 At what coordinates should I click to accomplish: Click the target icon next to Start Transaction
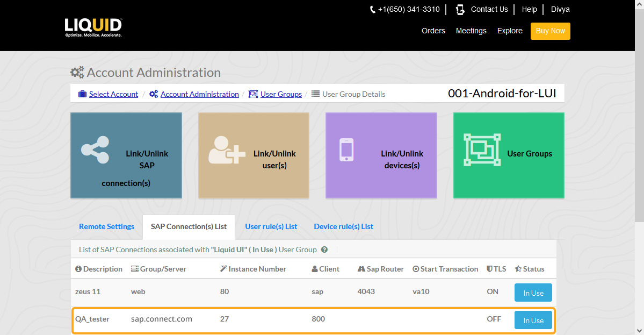[416, 269]
